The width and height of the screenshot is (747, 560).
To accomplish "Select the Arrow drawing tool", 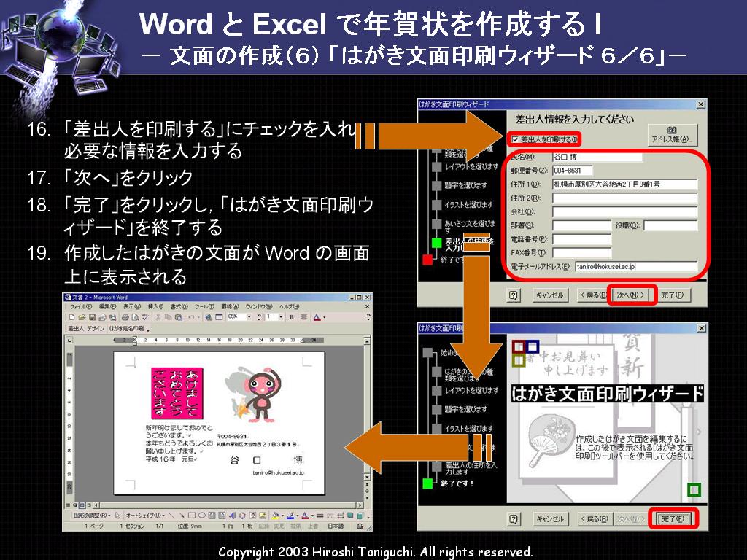I will click(182, 516).
